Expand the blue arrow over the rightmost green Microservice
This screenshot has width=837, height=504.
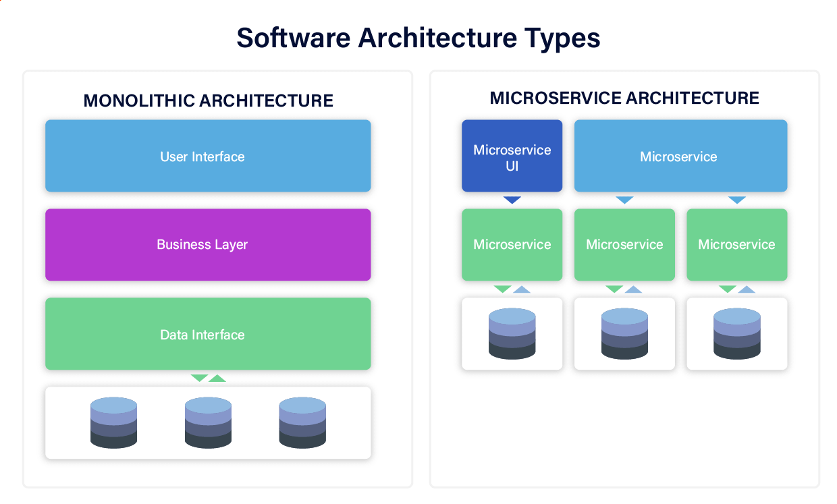point(736,200)
